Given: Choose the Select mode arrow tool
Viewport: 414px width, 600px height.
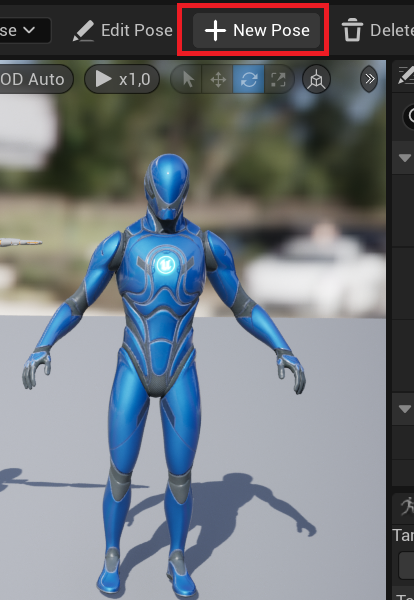Looking at the screenshot, I should [x=187, y=80].
